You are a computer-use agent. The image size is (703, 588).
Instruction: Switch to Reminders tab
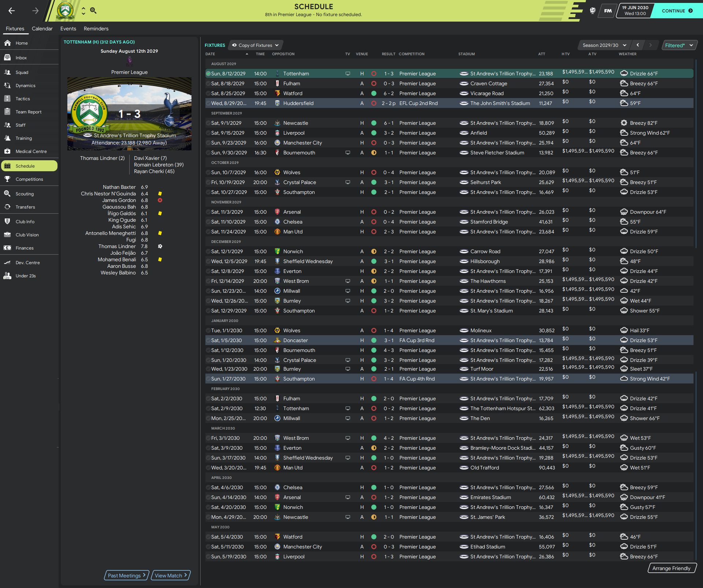click(x=96, y=29)
